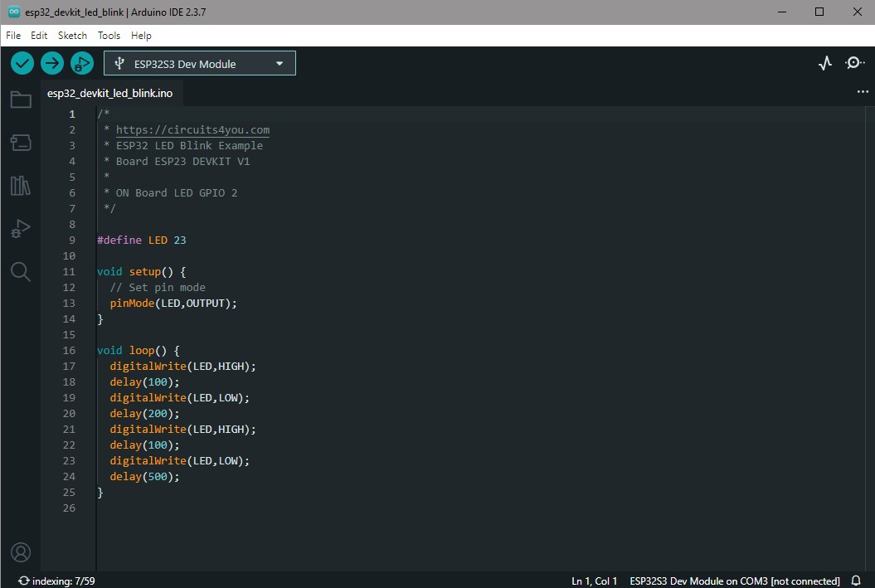
Task: Click on void setup() line
Action: point(141,272)
